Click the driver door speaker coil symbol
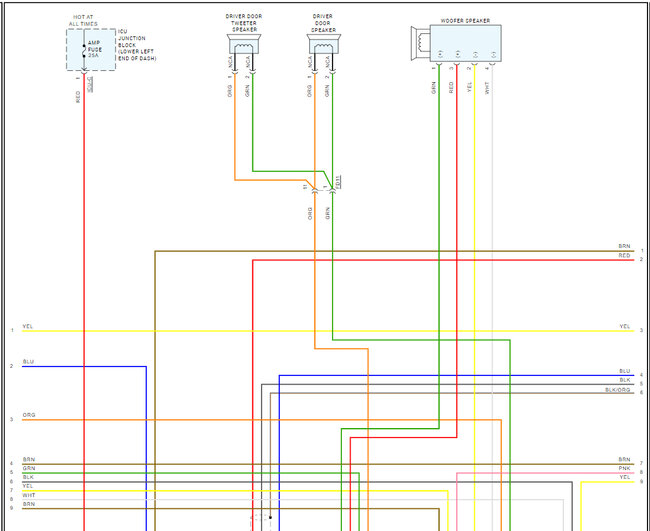650x531 pixels. point(323,44)
